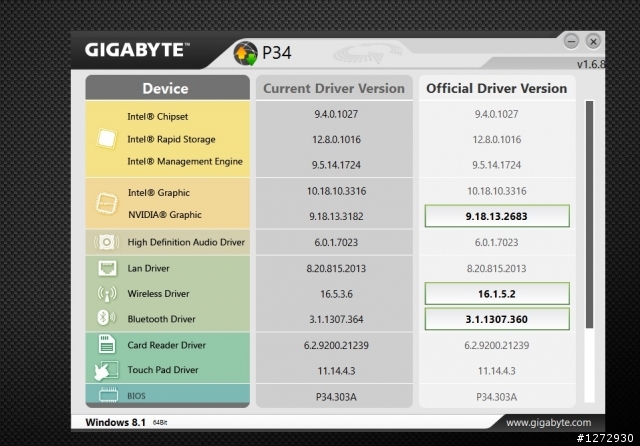
Task: Click the Intel chipset group icon
Action: point(106,139)
